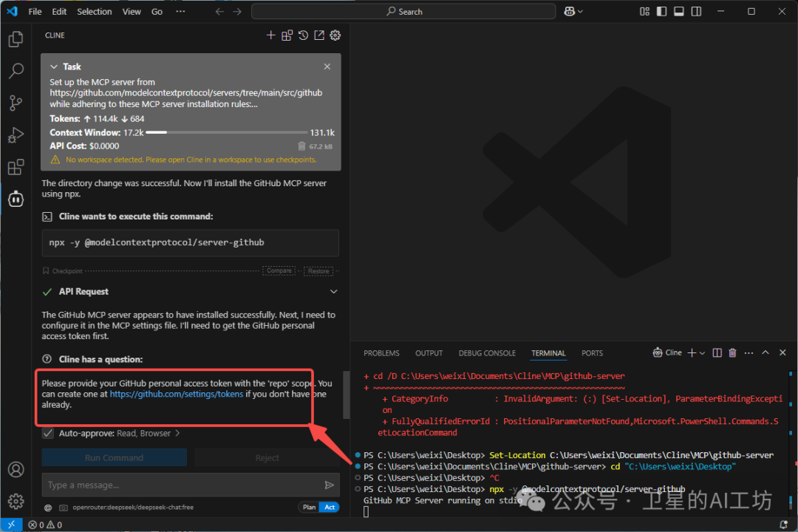Switch to the DEBUG CONSOLE tab
798x532 pixels.
487,353
